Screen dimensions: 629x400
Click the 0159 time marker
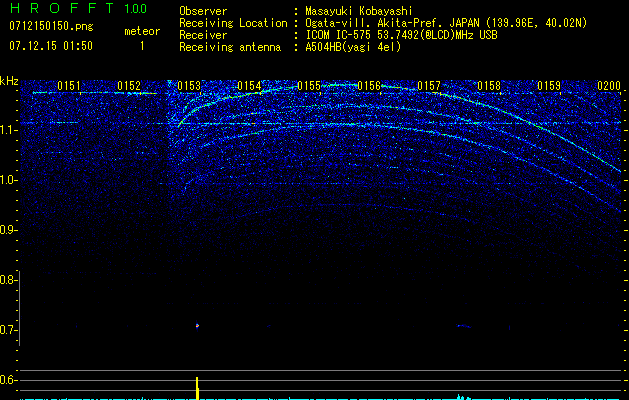(x=549, y=86)
